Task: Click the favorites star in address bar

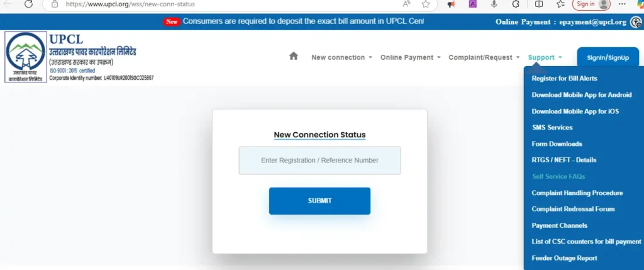Action: [426, 4]
